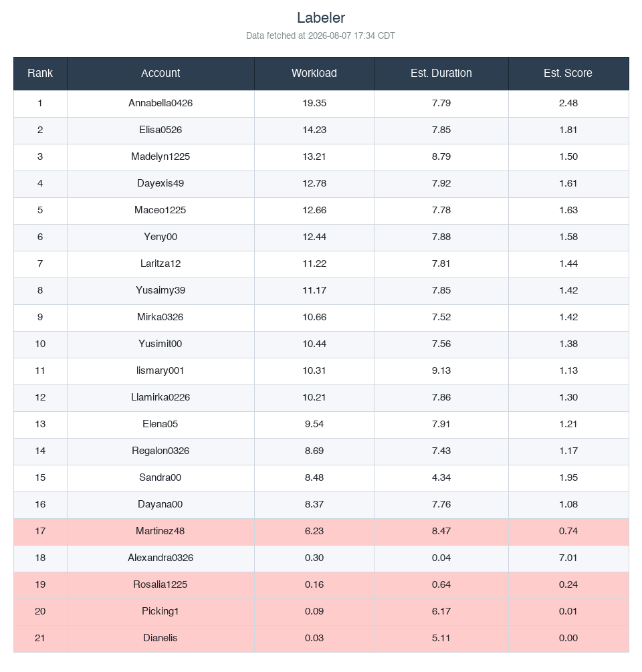Click the Dianelis account at rank 21
Viewport: 642px width, 672px height.
pos(160,638)
